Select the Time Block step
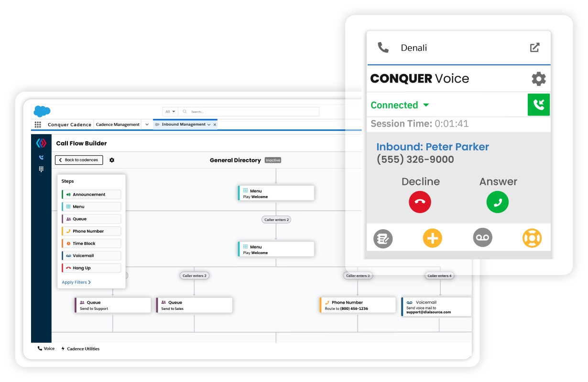 [91, 244]
